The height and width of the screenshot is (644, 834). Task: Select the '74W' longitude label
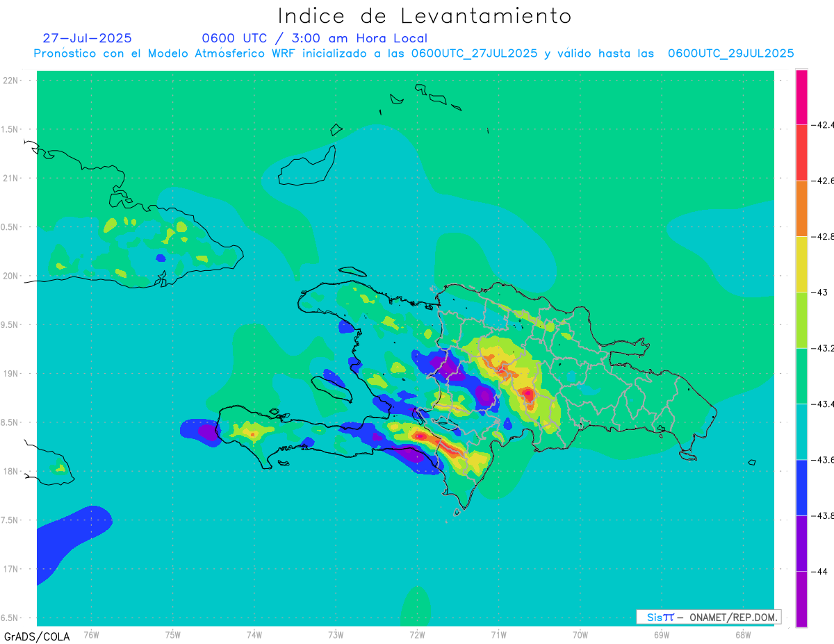click(254, 635)
